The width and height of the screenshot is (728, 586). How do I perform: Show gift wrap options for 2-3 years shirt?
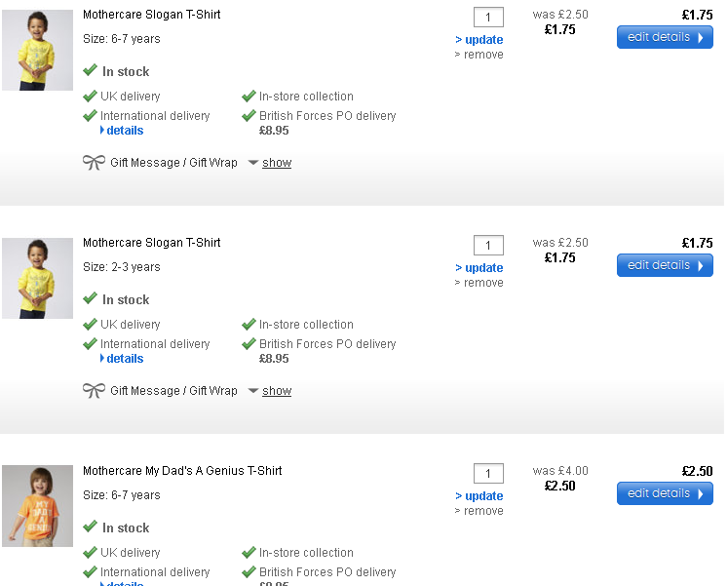pos(276,391)
